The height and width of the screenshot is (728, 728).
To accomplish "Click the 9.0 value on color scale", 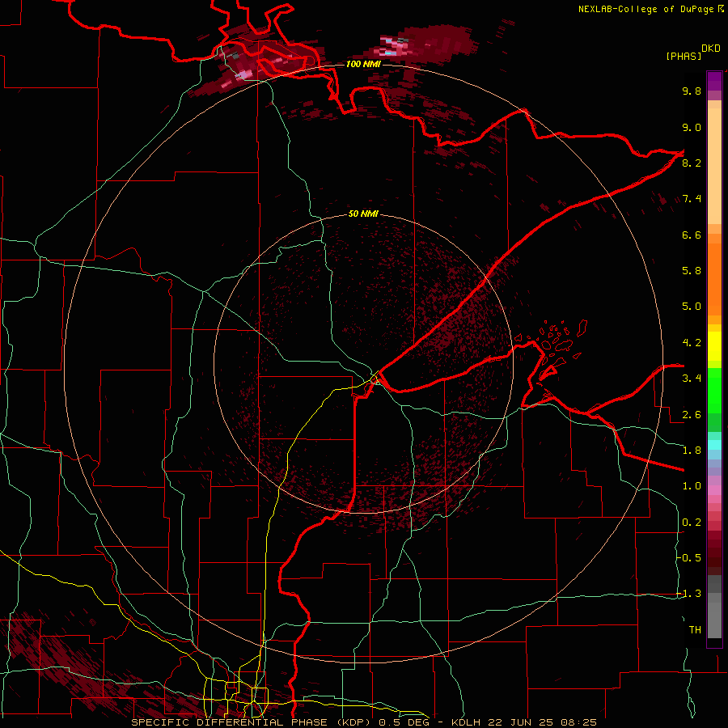I will coord(692,127).
